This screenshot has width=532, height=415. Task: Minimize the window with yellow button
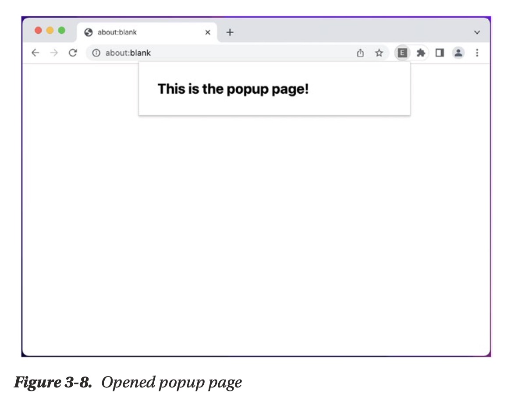click(50, 30)
